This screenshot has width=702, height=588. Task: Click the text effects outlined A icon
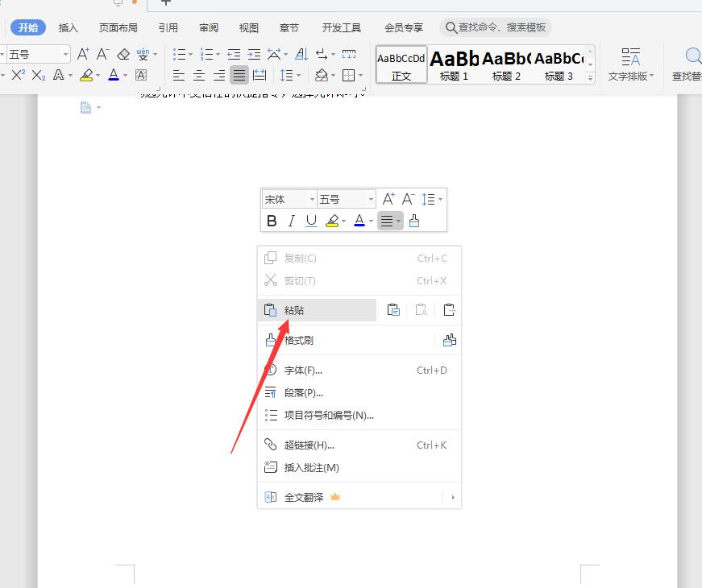coord(58,75)
